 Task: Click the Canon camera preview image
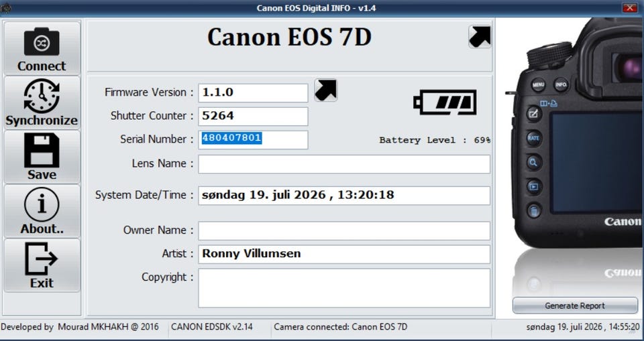tap(575, 135)
